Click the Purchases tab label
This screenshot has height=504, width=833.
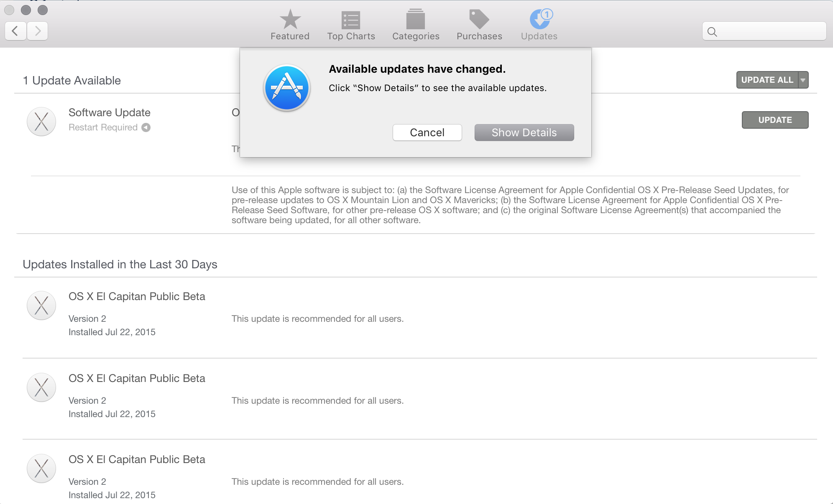pyautogui.click(x=479, y=36)
